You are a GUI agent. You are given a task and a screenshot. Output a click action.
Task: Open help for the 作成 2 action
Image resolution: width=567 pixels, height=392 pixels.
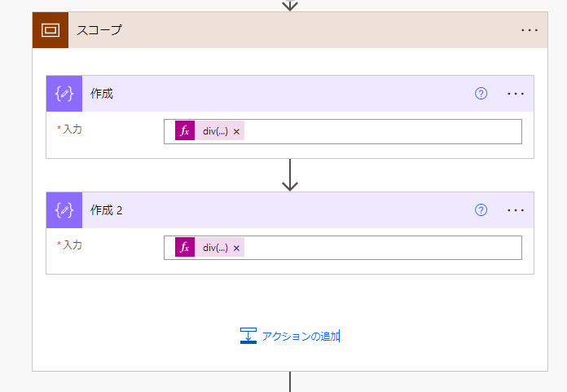tap(481, 210)
